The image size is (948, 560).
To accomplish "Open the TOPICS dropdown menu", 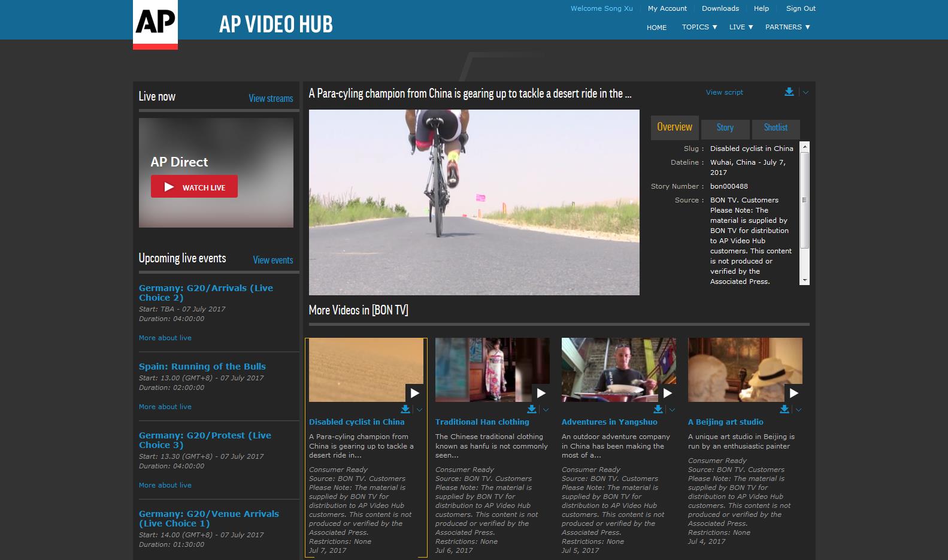I will pos(699,27).
